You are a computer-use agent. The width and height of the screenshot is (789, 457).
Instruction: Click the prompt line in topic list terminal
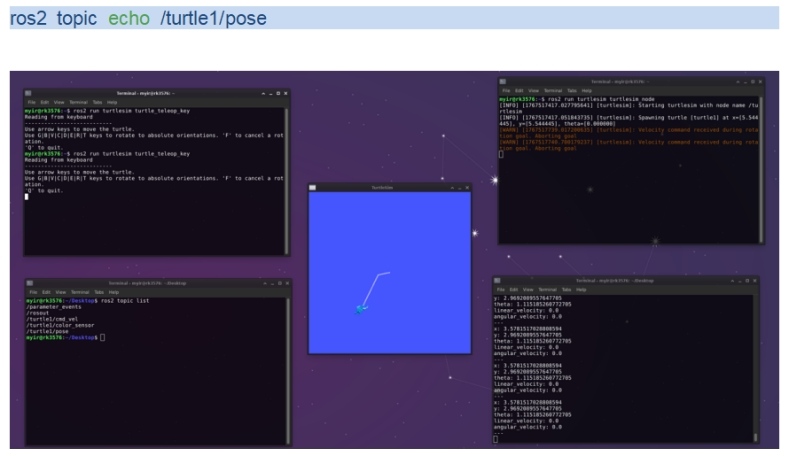coord(70,338)
